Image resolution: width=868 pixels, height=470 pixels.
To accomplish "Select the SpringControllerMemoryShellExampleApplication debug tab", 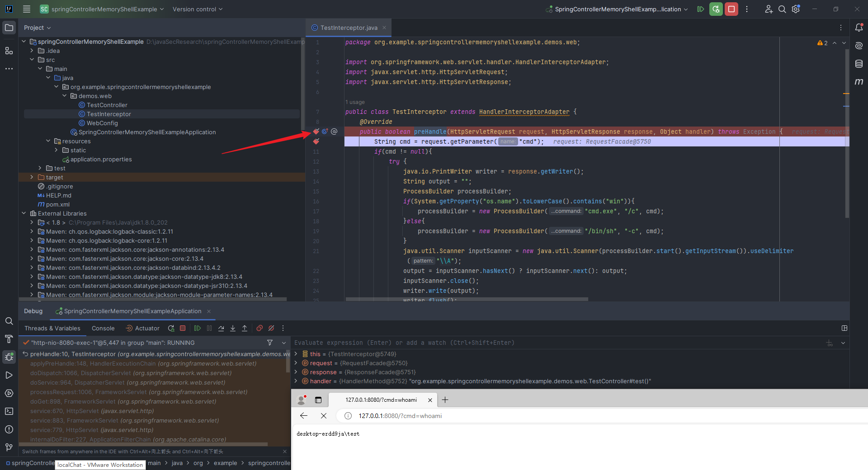I will pyautogui.click(x=132, y=311).
